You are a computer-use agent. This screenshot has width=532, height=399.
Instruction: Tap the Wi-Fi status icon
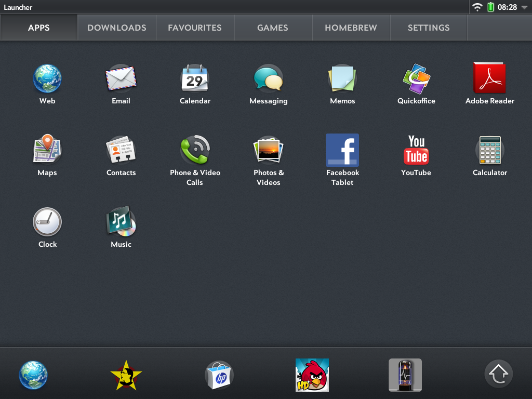point(477,7)
